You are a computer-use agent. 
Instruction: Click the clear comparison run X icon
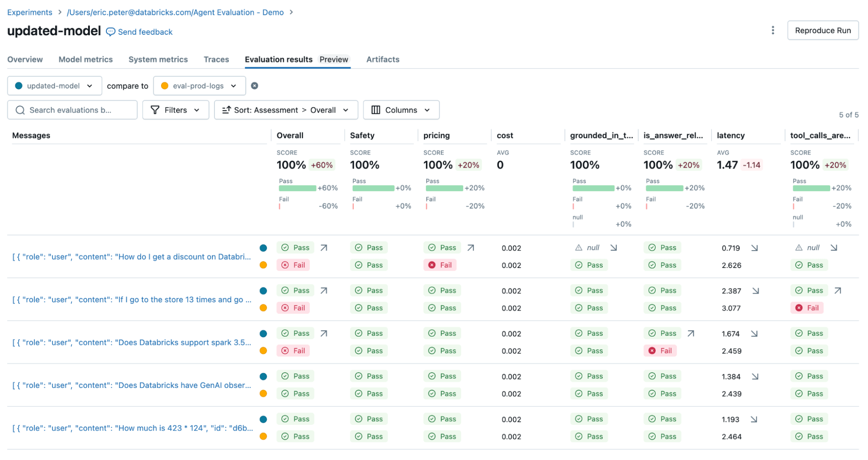tap(254, 86)
